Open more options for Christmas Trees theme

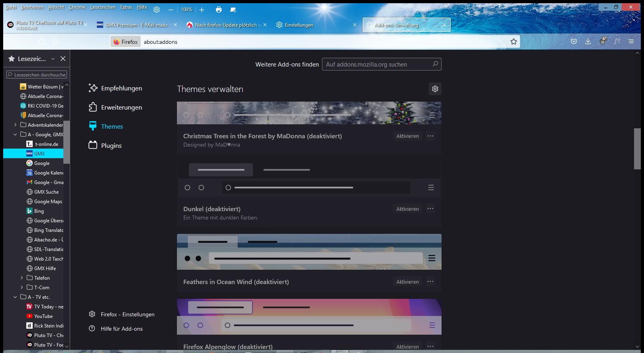point(430,136)
